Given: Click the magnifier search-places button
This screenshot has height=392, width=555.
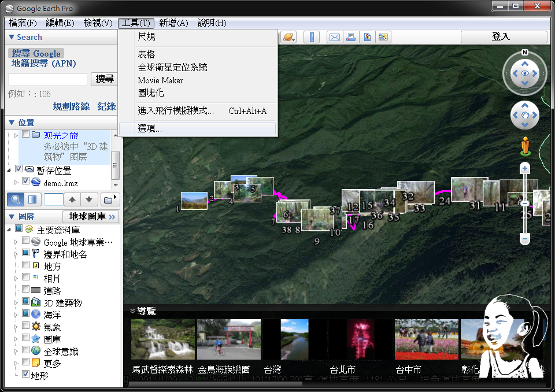Looking at the screenshot, I should (16, 199).
